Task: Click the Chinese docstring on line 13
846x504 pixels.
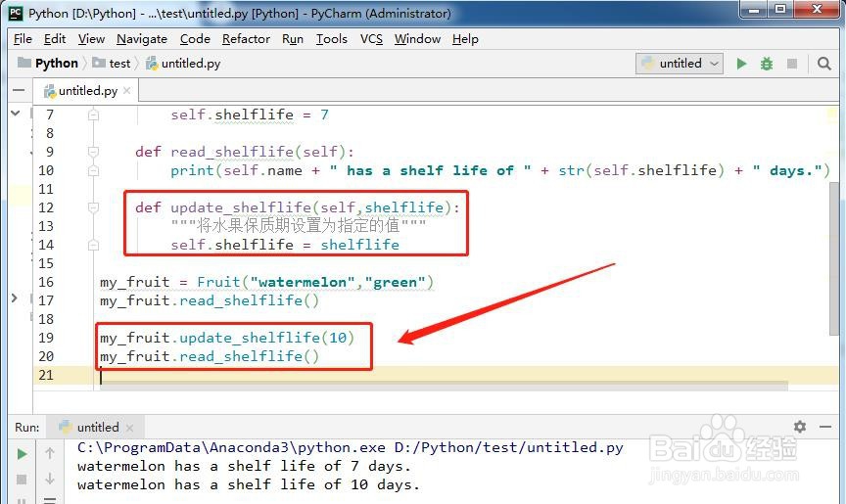Action: pos(299,225)
